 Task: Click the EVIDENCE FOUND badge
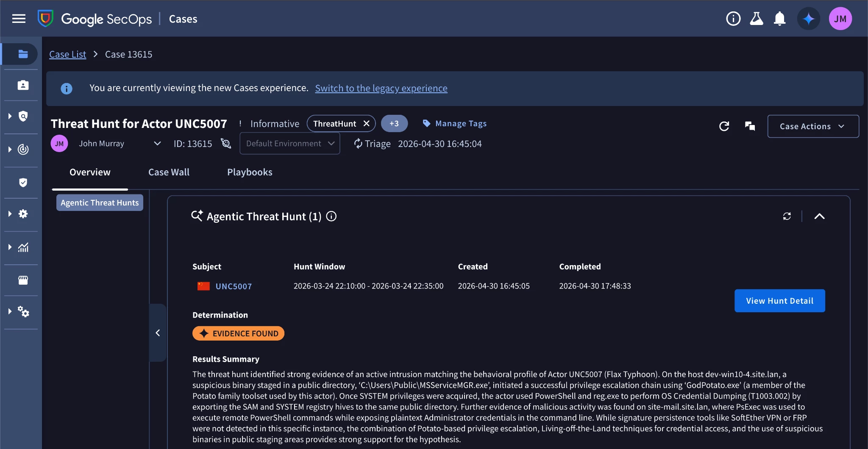point(238,333)
